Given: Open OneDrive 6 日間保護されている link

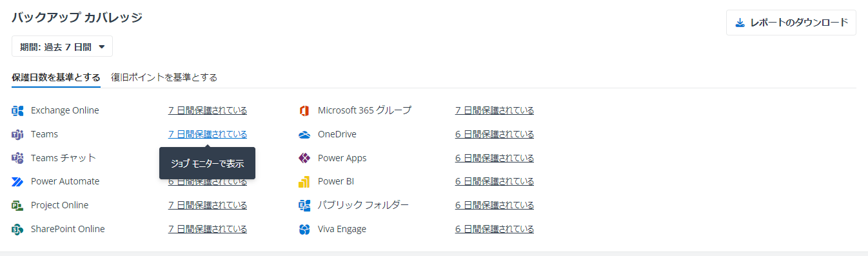Looking at the screenshot, I should [x=495, y=134].
